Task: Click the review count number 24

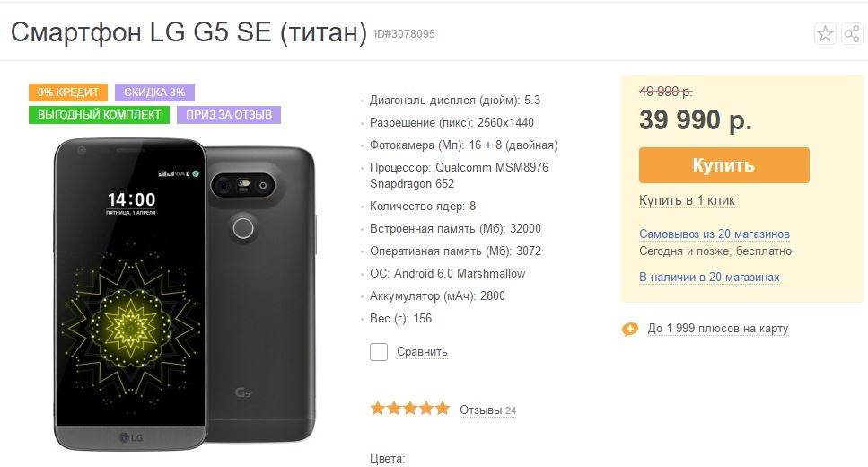Action: coord(511,411)
